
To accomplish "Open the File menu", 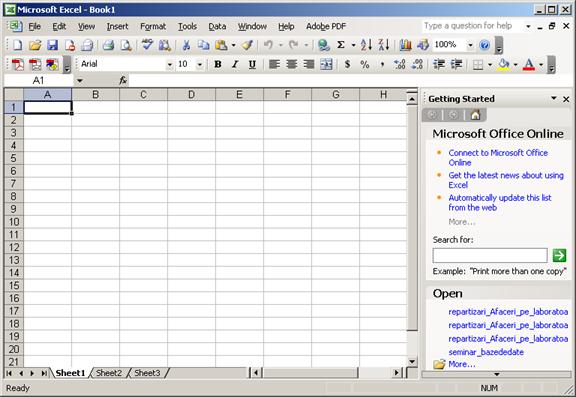I will pos(34,26).
